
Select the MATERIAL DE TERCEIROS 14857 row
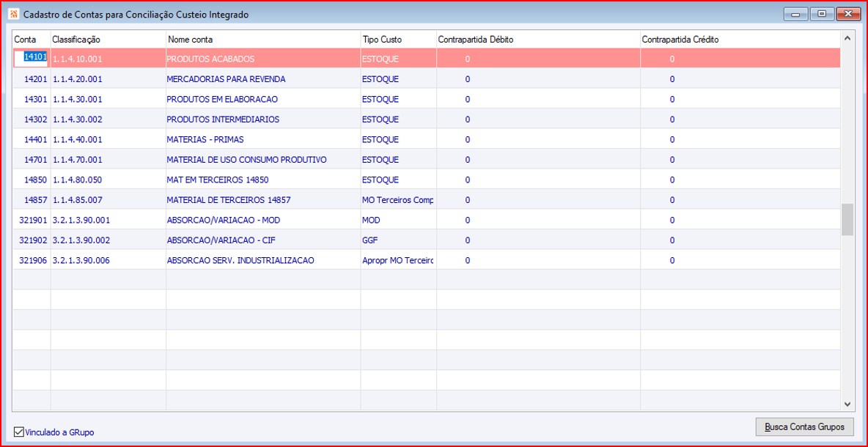426,200
